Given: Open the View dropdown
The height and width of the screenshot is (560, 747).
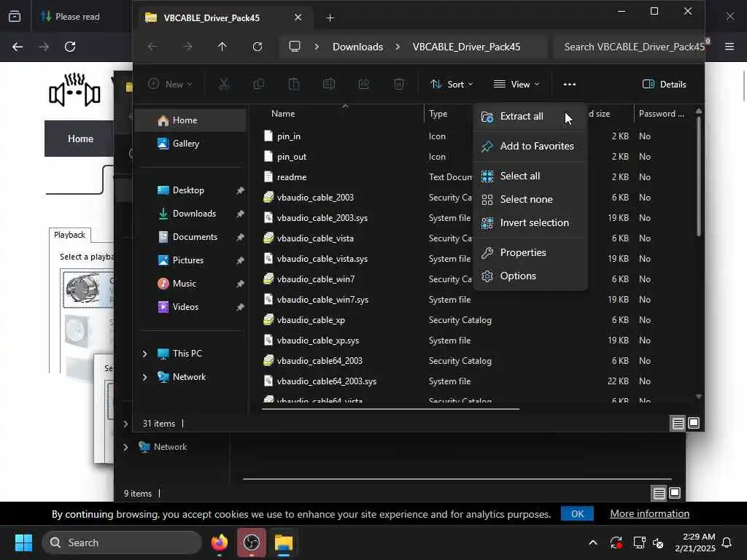Looking at the screenshot, I should (516, 85).
